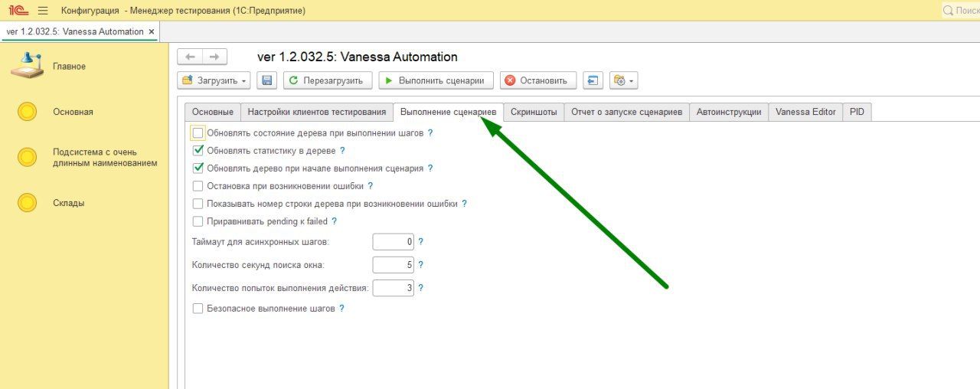Viewport: 980px width, 389px height.
Task: Click the Поиск search box in title bar
Action: [x=961, y=11]
